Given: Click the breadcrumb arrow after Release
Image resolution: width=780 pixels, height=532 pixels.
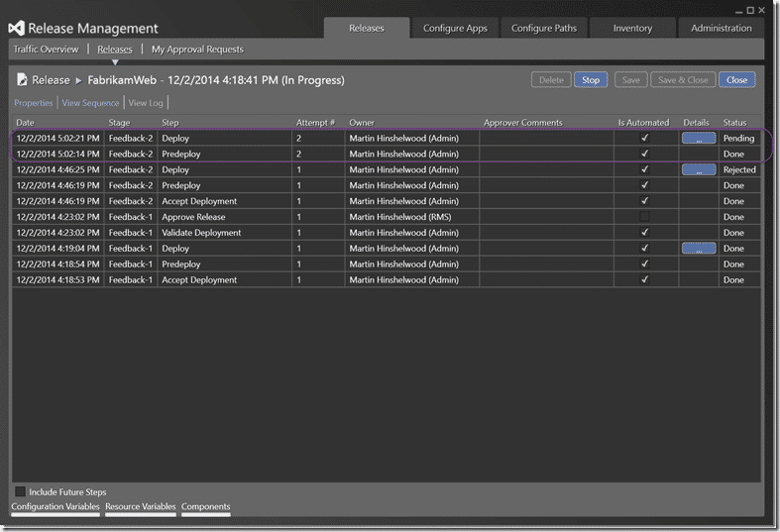Looking at the screenshot, I should point(78,80).
